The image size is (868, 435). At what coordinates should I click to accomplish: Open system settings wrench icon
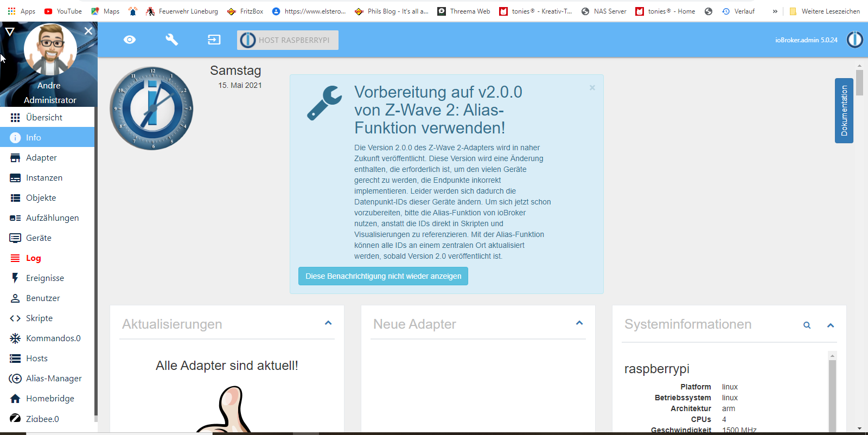tap(172, 40)
